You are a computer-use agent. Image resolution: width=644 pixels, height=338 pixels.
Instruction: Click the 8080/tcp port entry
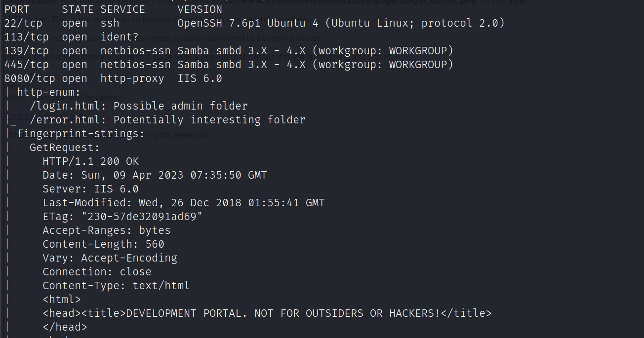(30, 78)
